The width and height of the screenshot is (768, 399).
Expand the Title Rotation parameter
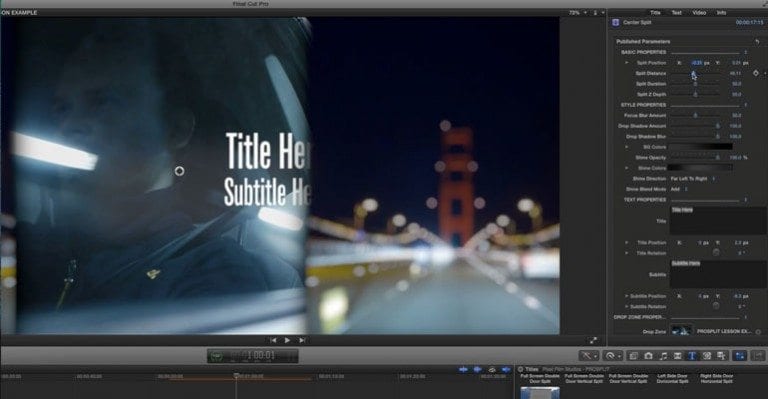tap(626, 253)
